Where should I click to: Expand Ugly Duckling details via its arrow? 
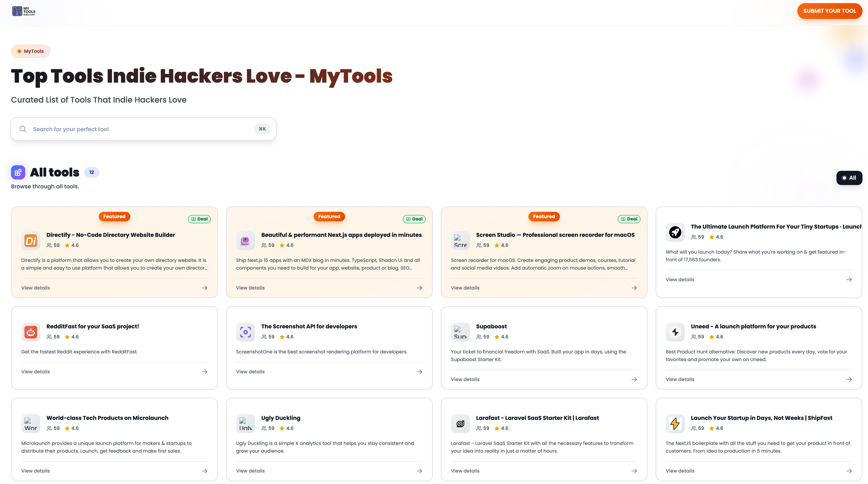coord(419,471)
